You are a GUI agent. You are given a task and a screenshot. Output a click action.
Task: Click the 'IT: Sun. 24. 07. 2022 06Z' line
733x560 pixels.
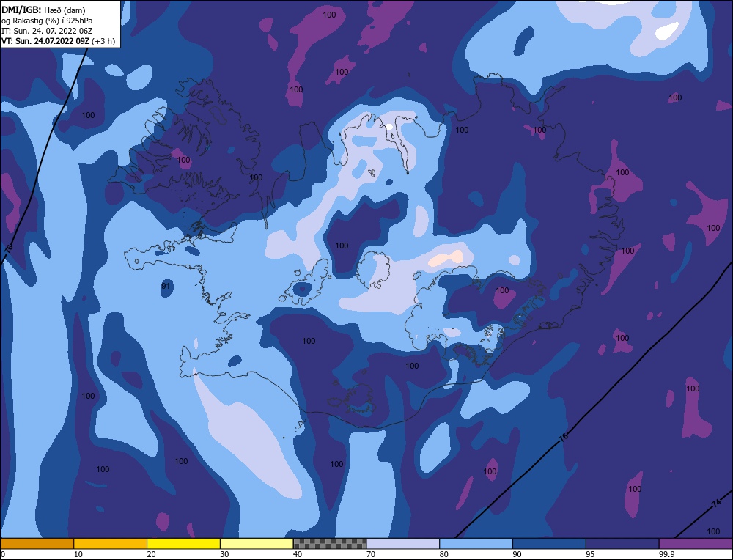click(47, 30)
